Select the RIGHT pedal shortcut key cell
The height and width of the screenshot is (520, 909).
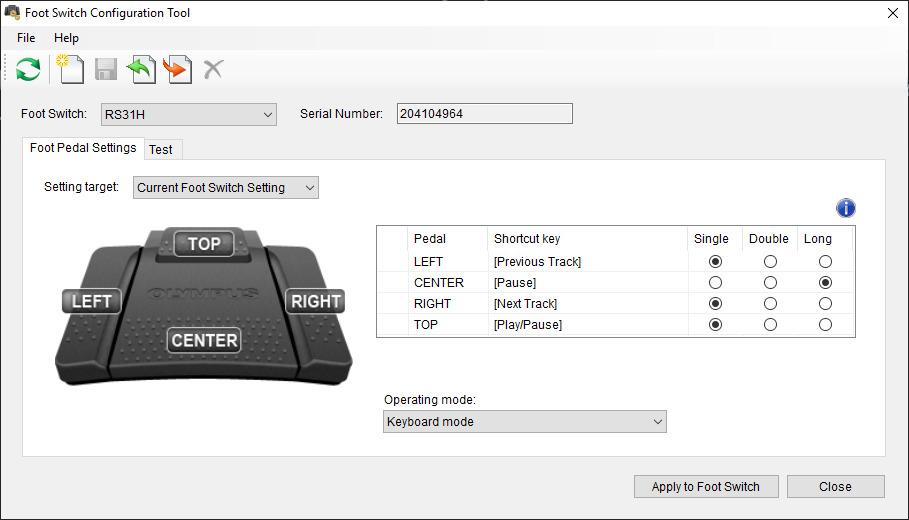(585, 304)
